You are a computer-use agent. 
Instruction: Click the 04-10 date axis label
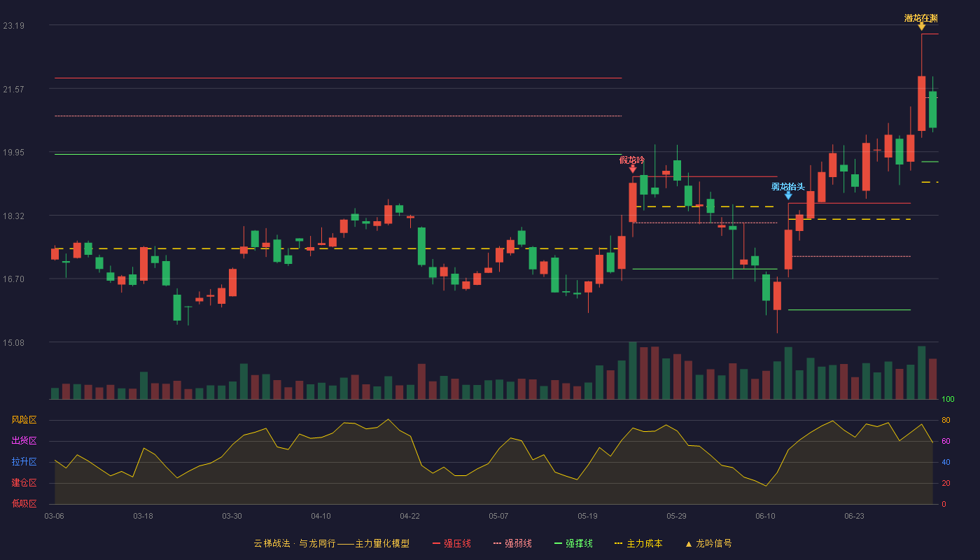(x=321, y=516)
